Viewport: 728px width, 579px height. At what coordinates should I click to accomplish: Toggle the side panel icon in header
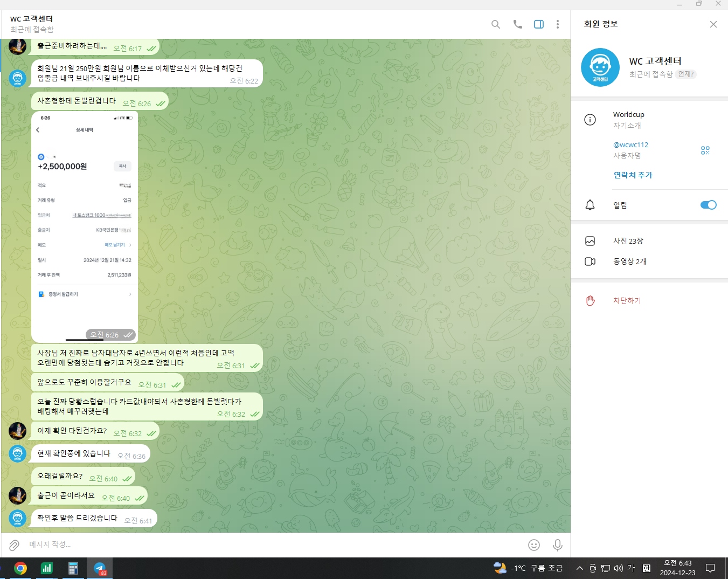point(538,24)
